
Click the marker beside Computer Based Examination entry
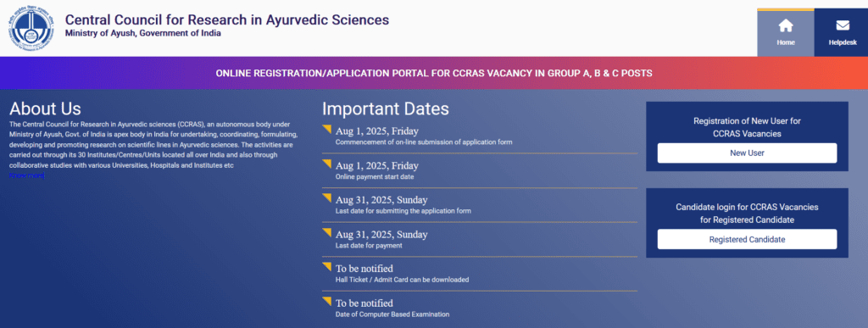[x=327, y=302]
